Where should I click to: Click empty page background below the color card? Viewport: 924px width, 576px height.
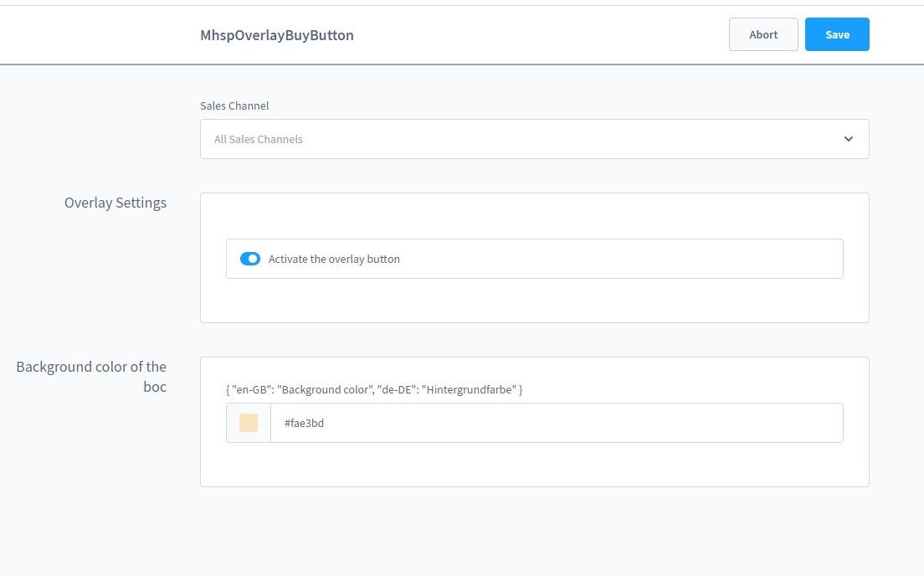click(x=534, y=532)
